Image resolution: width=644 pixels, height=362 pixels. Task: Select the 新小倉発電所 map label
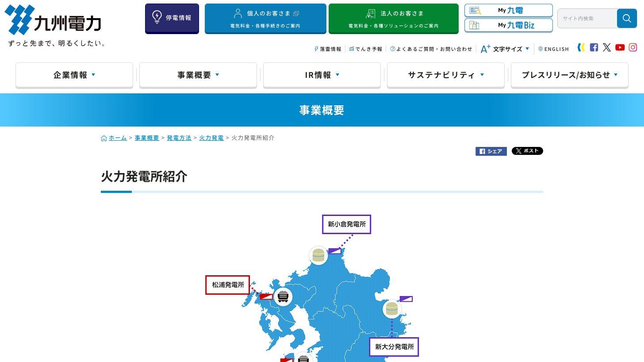[x=347, y=224]
